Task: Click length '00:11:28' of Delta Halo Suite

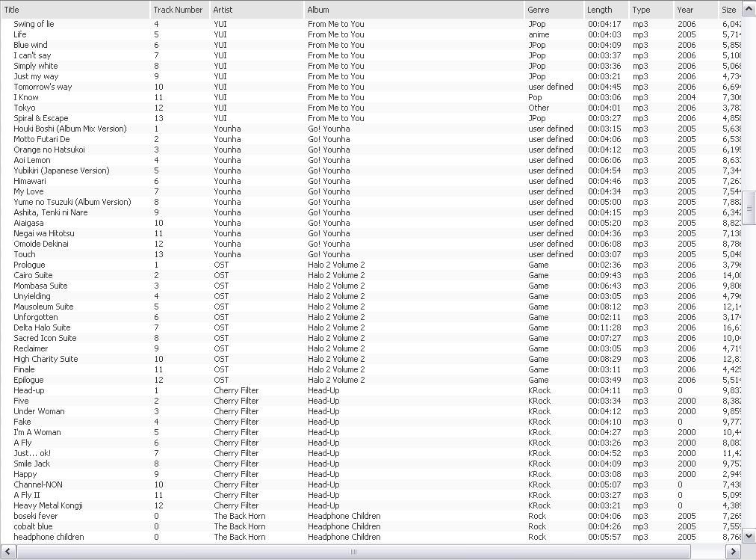Action: click(604, 328)
